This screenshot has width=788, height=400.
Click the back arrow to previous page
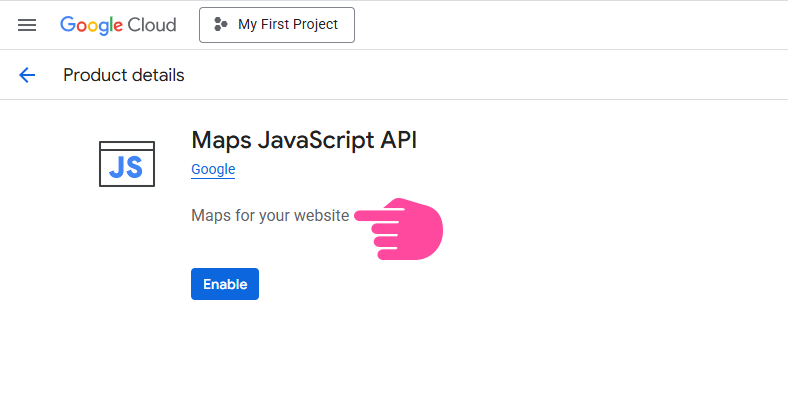tap(27, 75)
